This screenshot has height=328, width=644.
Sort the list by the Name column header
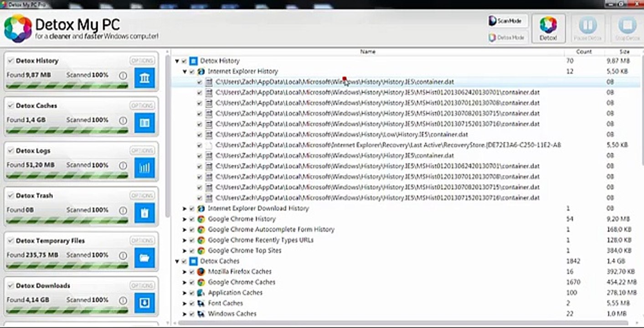[x=368, y=51]
